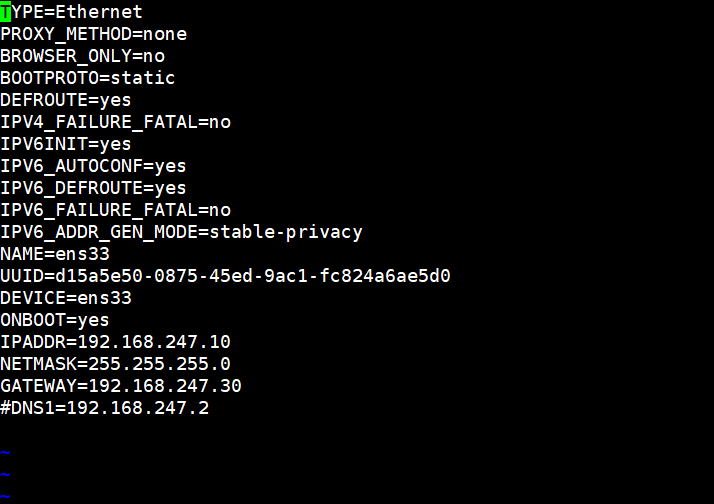
Task: Click the TYPE=Ethernet line
Action: [72, 12]
